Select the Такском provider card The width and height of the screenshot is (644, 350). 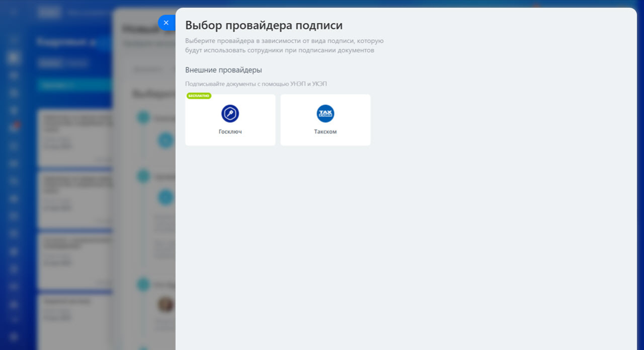(x=326, y=120)
